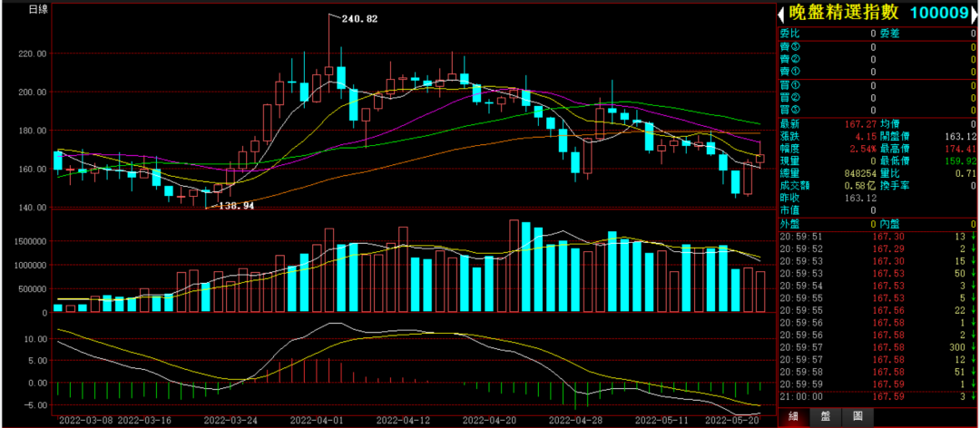This screenshot has height=428, width=980.
Task: Select the 外盤 label
Action: pos(789,224)
